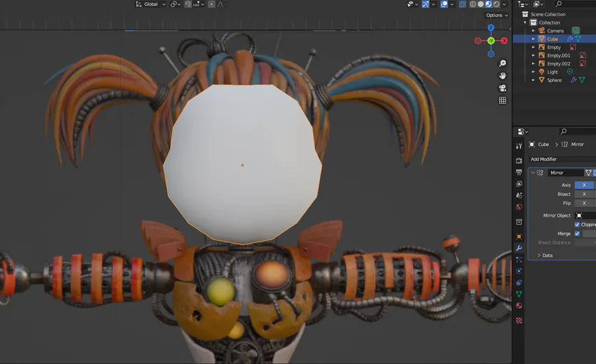The width and height of the screenshot is (596, 364).
Task: Click the red X axis on the navigation gizmo
Action: tap(505, 40)
